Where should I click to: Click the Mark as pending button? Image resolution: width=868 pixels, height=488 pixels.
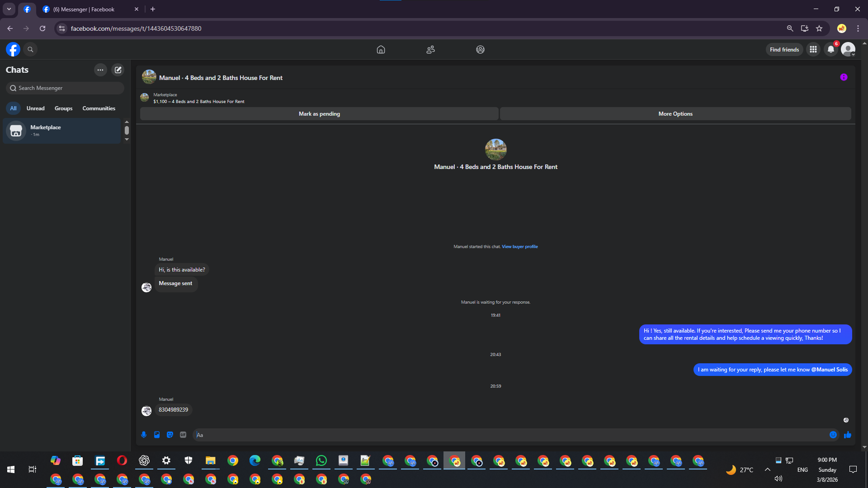(x=319, y=114)
